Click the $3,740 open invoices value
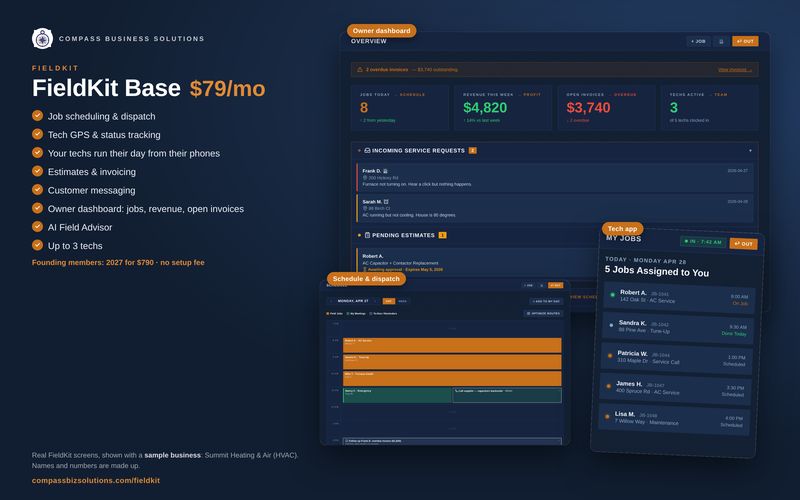The image size is (800, 500). tap(588, 108)
